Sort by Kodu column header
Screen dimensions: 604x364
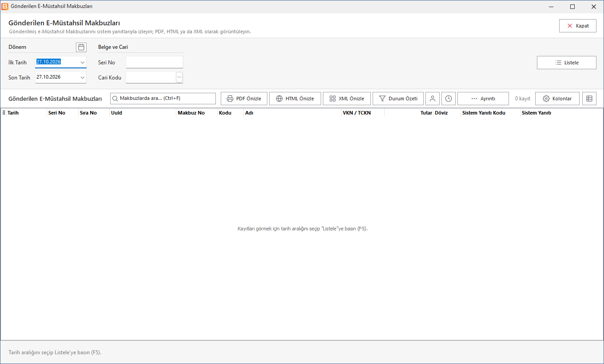coord(230,113)
